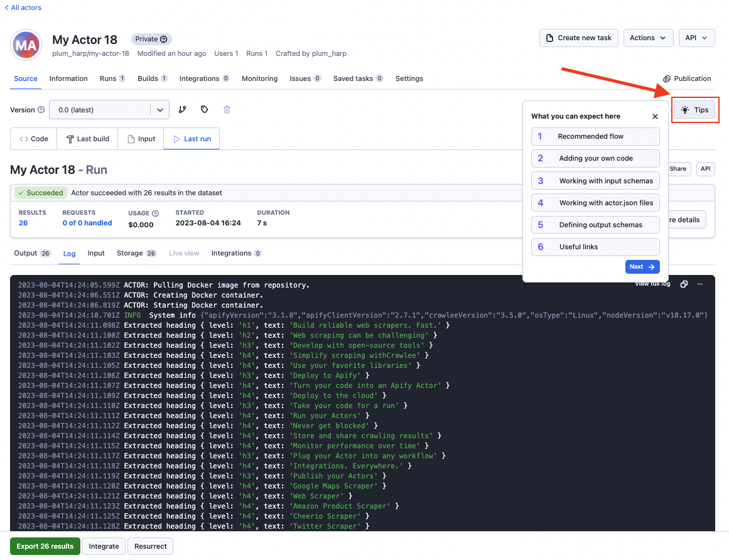Click the copy log icon
The width and height of the screenshot is (729, 560).
coord(684,284)
